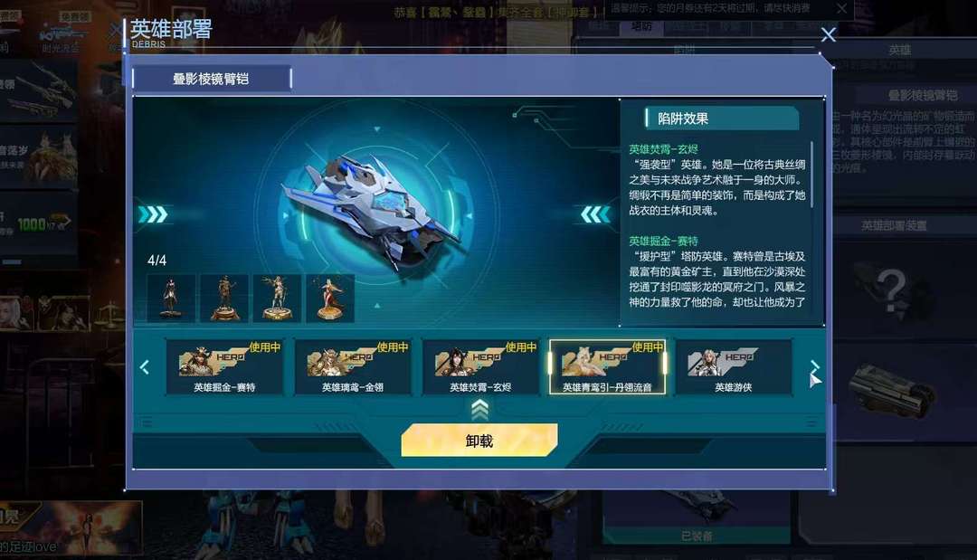Click the first deployed hero statue slot
Image resolution: width=977 pixels, height=560 pixels.
[x=171, y=299]
